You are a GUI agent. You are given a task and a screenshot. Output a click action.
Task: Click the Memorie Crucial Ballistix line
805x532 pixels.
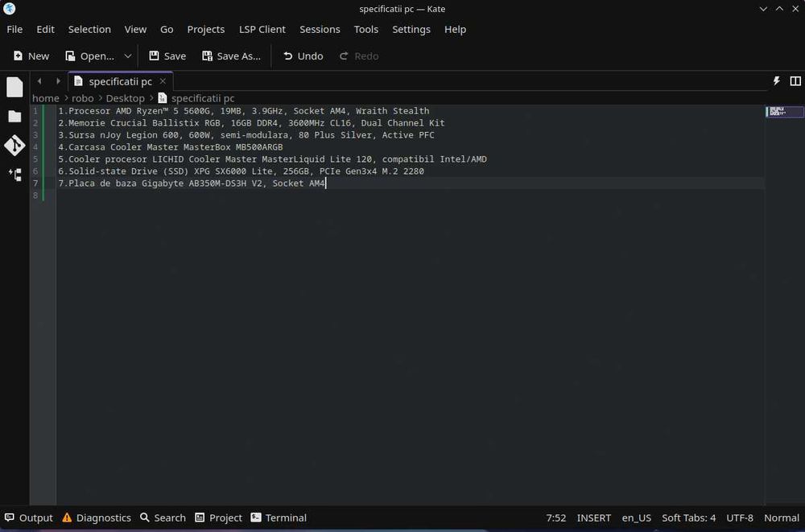pos(251,122)
